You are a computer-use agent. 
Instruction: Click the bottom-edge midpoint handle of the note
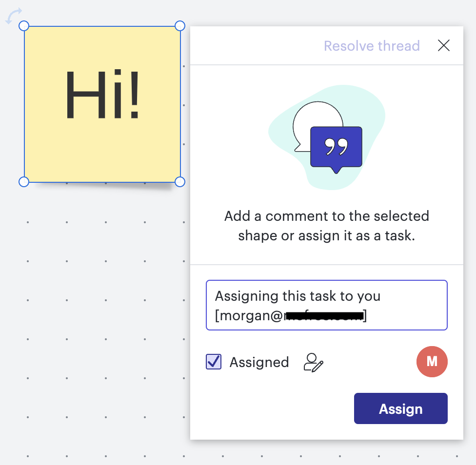[x=102, y=182]
